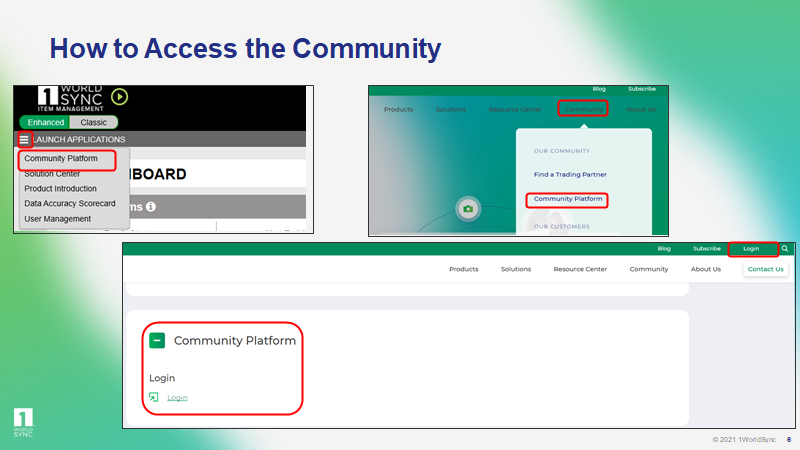Select Community Platform in the launch menu
Image resolution: width=800 pixels, height=450 pixels.
61,159
